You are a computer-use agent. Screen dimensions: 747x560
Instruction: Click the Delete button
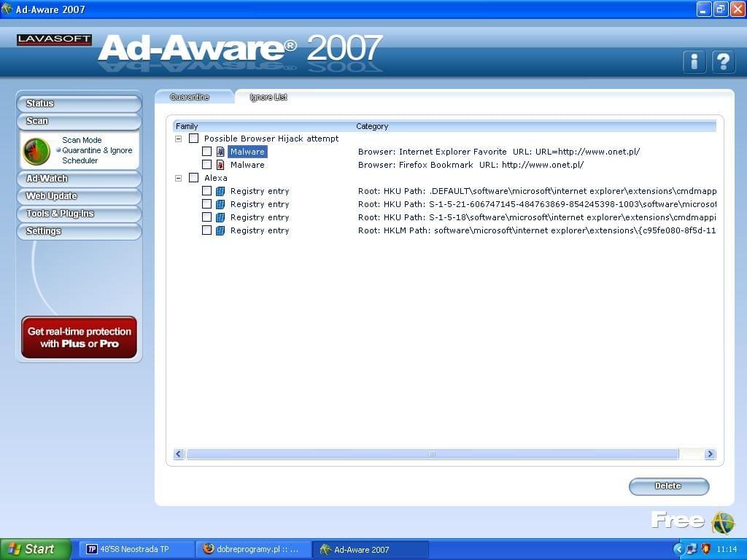pos(669,486)
